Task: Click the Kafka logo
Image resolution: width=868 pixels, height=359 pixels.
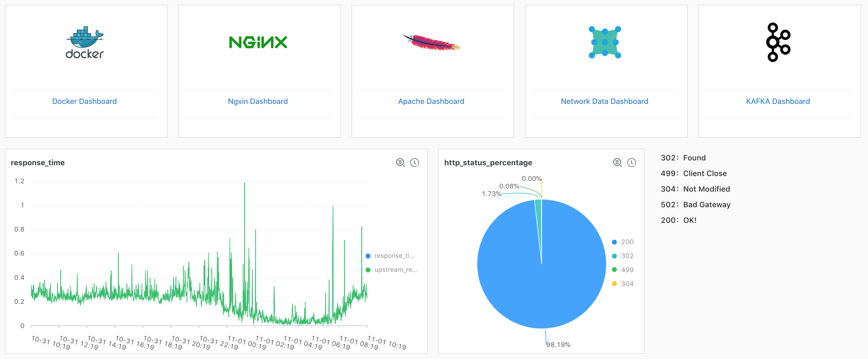Action: 778,42
